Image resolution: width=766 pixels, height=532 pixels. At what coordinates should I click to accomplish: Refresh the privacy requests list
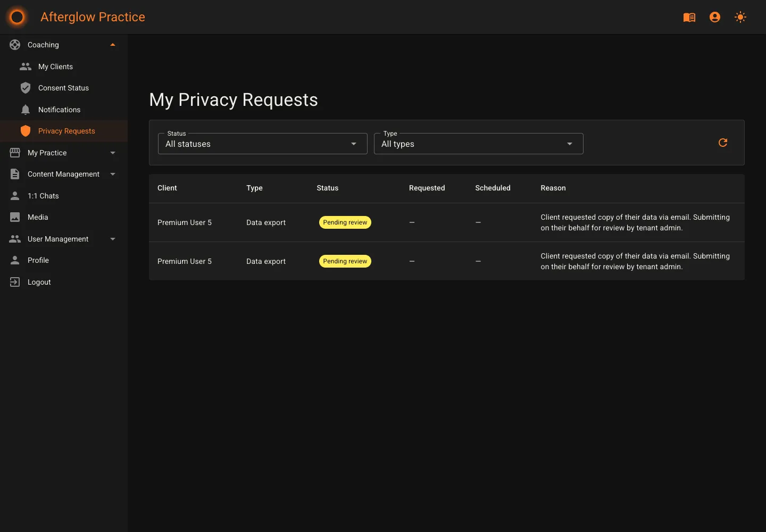(723, 143)
